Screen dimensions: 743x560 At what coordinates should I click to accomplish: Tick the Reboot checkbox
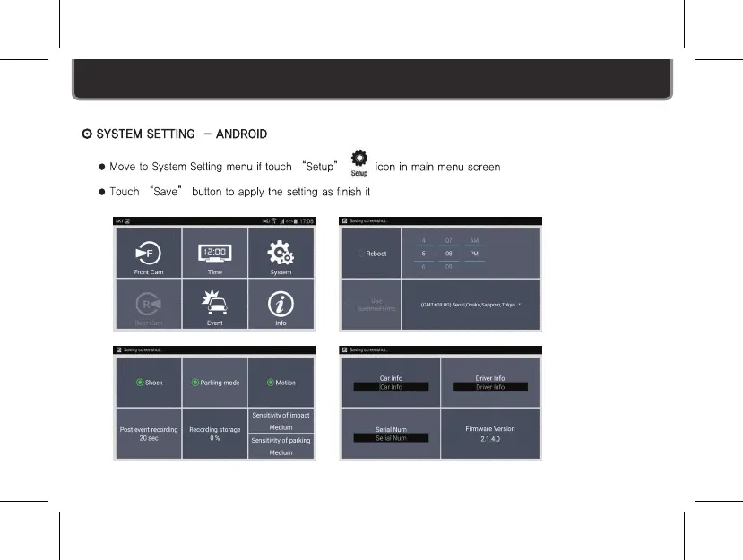click(360, 254)
